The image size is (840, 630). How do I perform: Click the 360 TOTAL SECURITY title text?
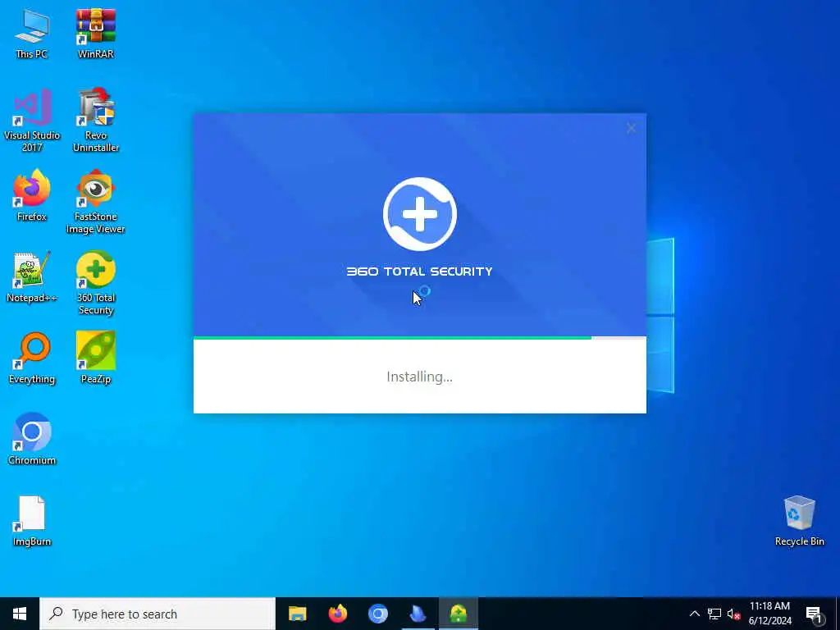tap(419, 272)
